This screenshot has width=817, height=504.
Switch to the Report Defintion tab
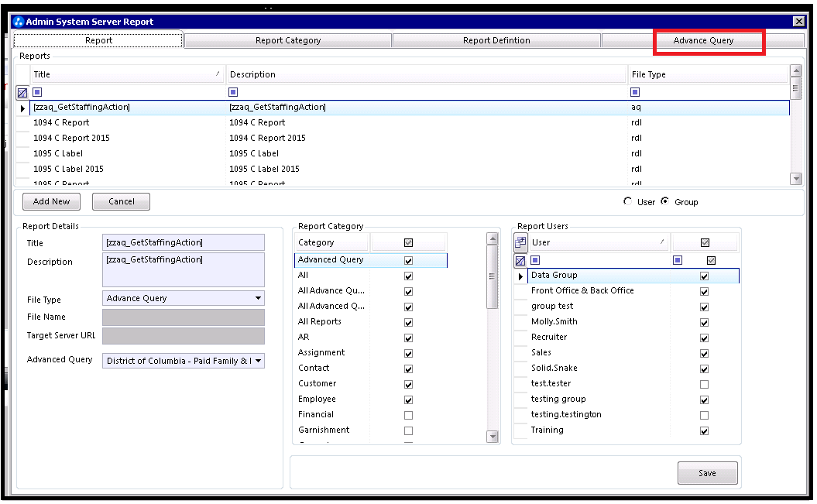coord(496,40)
